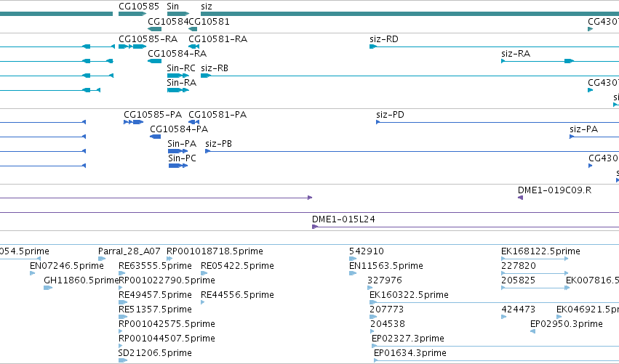The width and height of the screenshot is (619, 364).
Task: Select the EP02327.3prime EST label
Action: pyautogui.click(x=408, y=339)
